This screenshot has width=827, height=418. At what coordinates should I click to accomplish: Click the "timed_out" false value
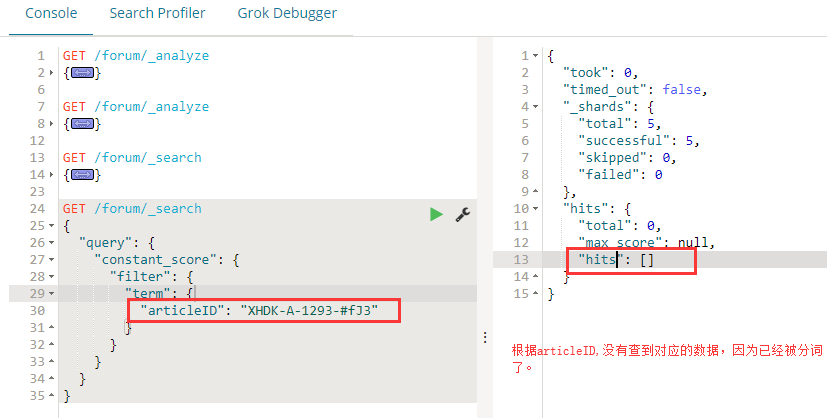(x=681, y=90)
